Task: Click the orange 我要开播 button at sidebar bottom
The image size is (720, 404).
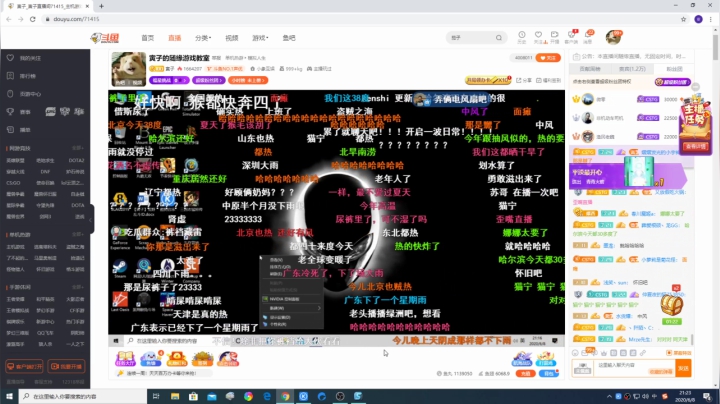Action: pos(66,366)
